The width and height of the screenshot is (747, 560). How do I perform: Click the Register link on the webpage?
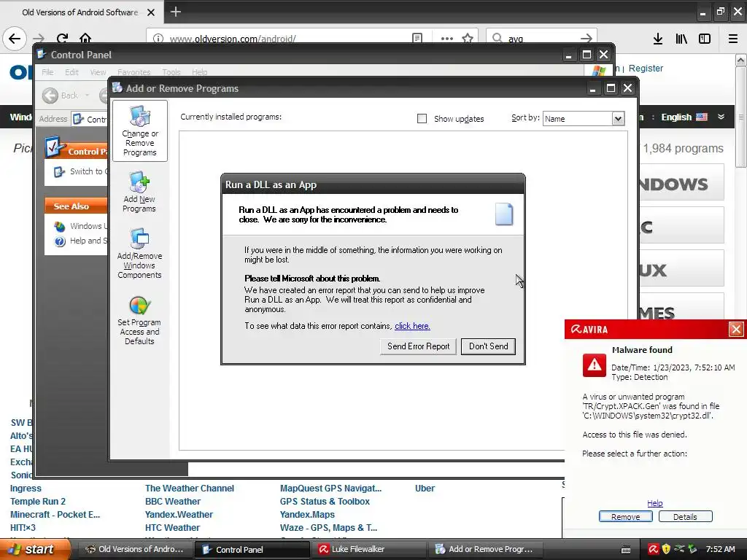(646, 68)
